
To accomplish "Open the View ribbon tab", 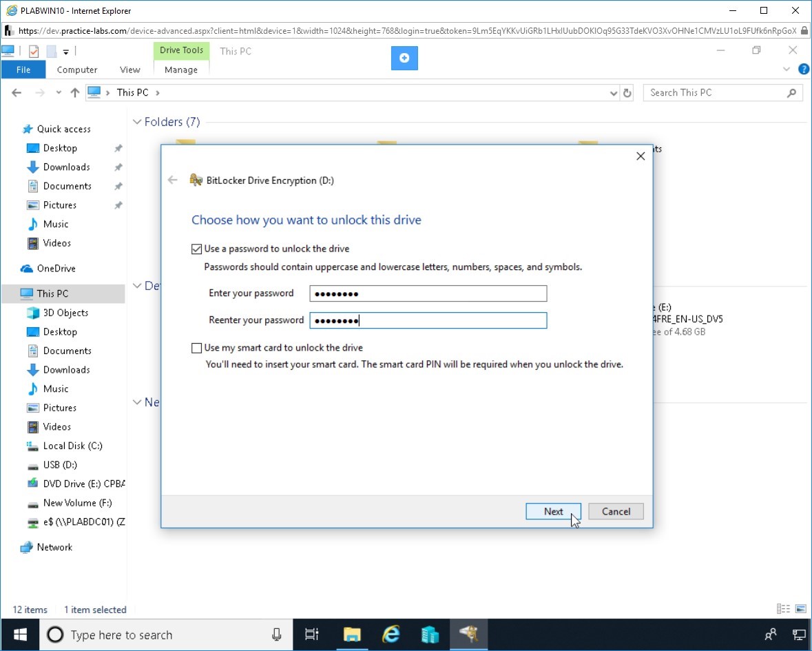I will [129, 70].
